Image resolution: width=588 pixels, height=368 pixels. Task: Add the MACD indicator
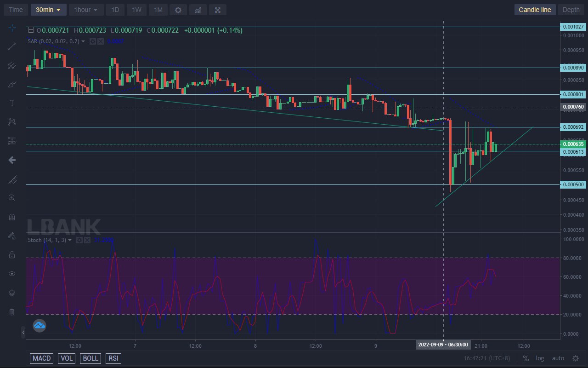pos(42,358)
